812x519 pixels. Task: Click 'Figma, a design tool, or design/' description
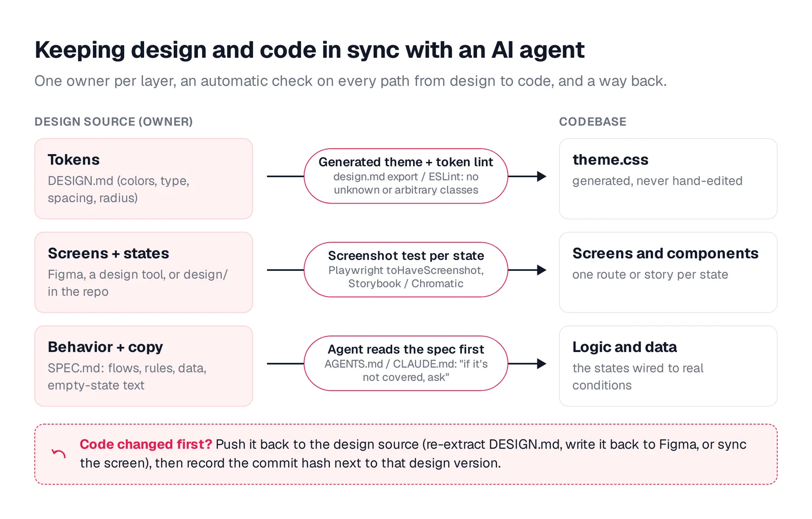point(138,283)
